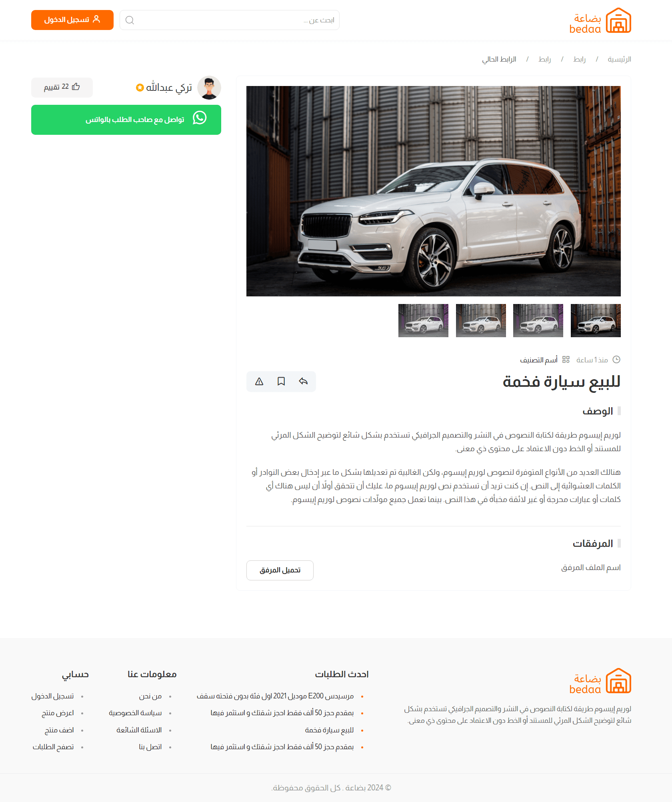Open مرسيدس E200 request link
The image size is (672, 802).
pos(275,696)
